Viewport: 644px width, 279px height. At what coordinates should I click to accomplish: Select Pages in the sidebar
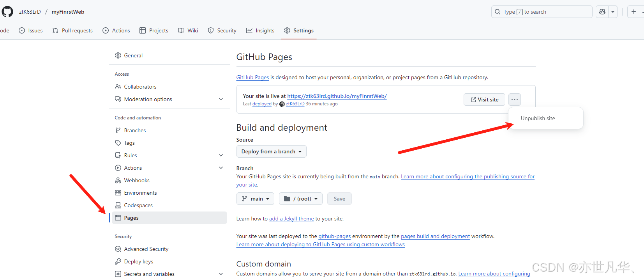[169, 218]
